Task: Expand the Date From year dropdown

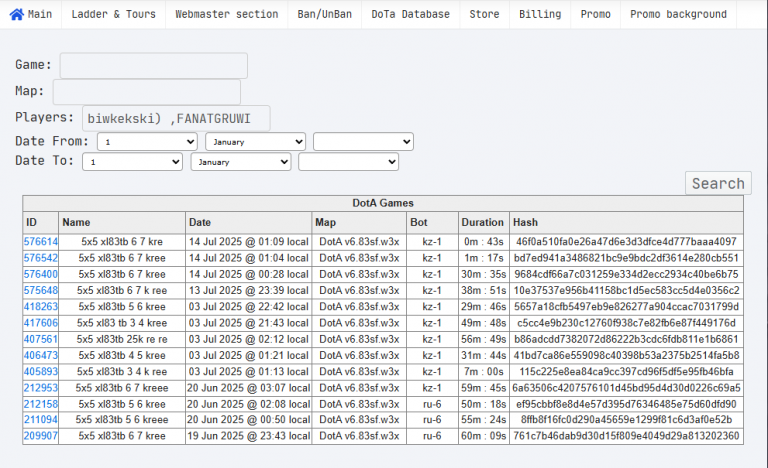Action: [363, 142]
